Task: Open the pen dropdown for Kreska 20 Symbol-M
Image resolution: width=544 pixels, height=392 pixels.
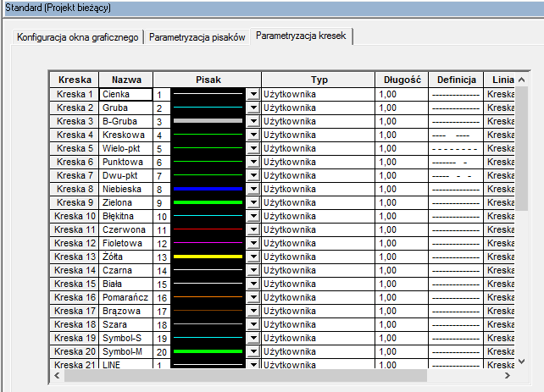Action: point(253,351)
